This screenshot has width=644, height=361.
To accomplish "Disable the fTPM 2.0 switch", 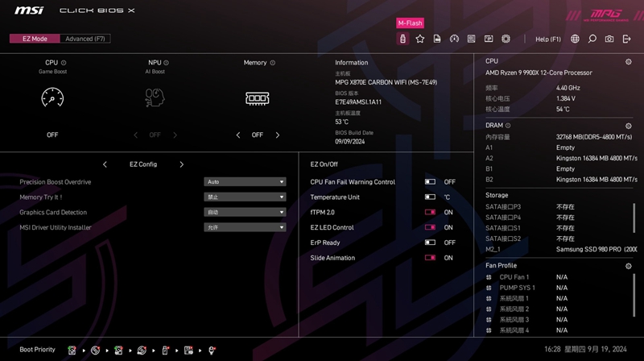I will (430, 213).
